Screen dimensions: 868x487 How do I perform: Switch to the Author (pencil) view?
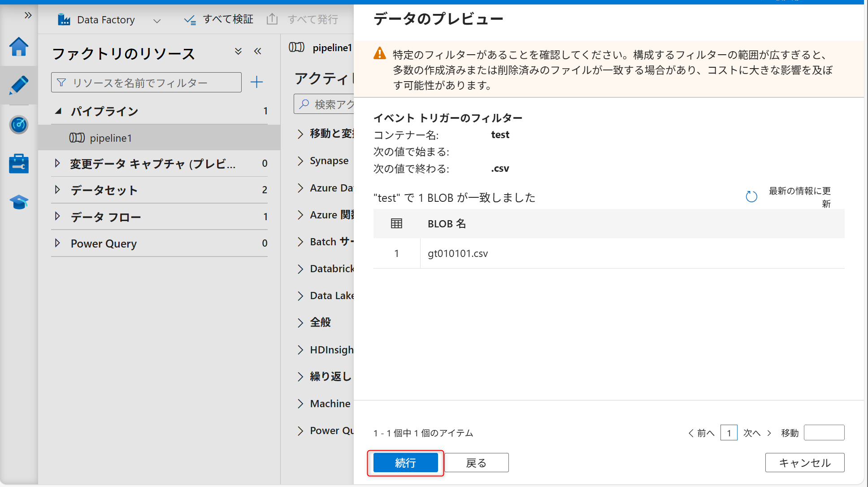click(x=18, y=85)
